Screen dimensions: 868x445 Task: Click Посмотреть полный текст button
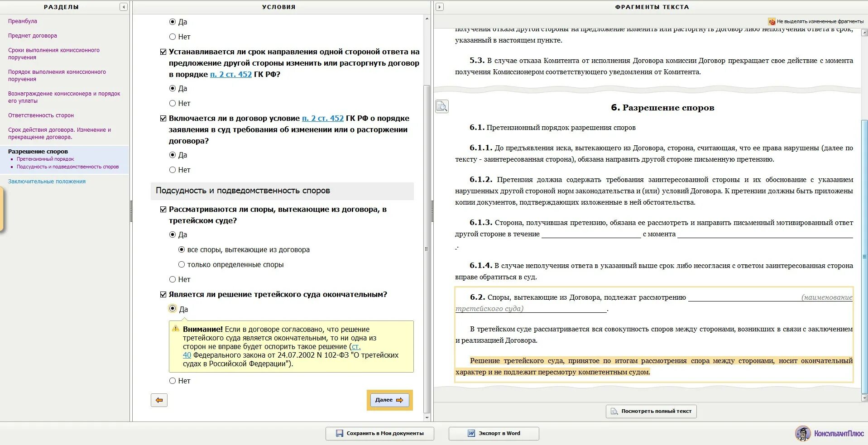point(651,411)
